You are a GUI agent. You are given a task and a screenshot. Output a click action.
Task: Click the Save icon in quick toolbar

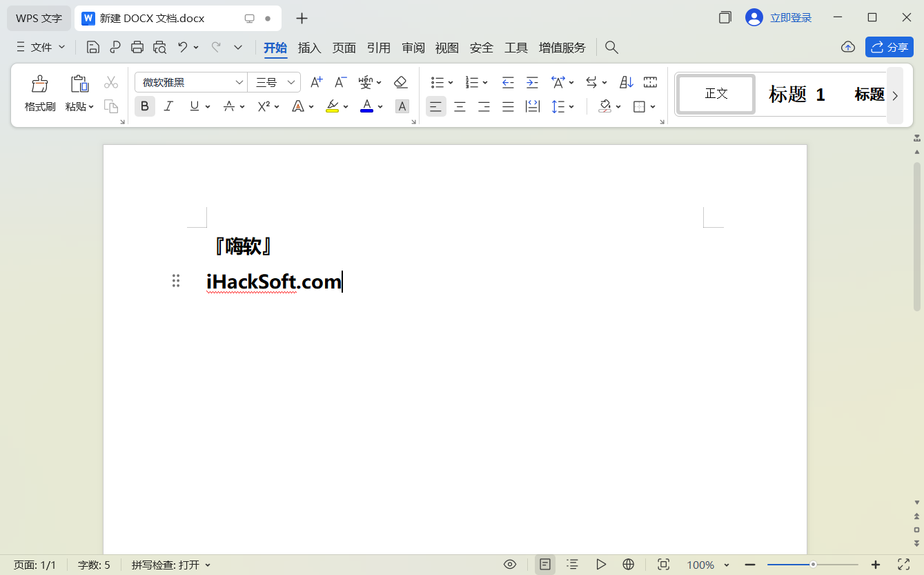tap(93, 47)
